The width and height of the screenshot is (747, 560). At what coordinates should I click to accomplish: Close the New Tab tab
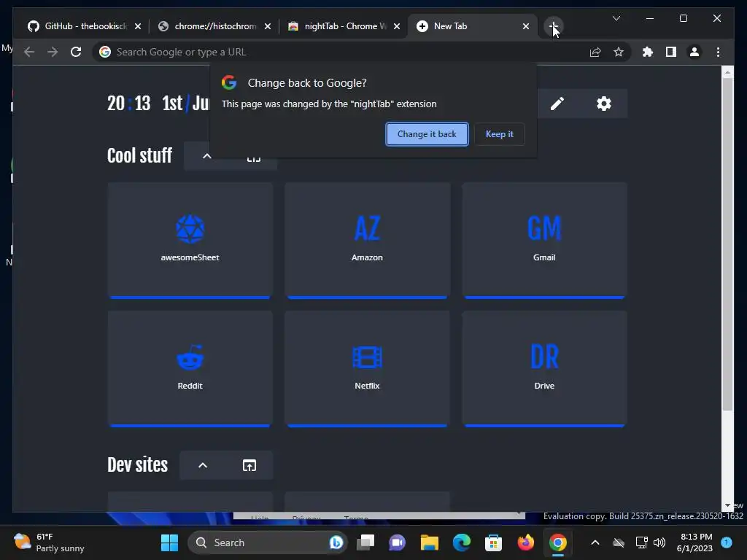(526, 26)
